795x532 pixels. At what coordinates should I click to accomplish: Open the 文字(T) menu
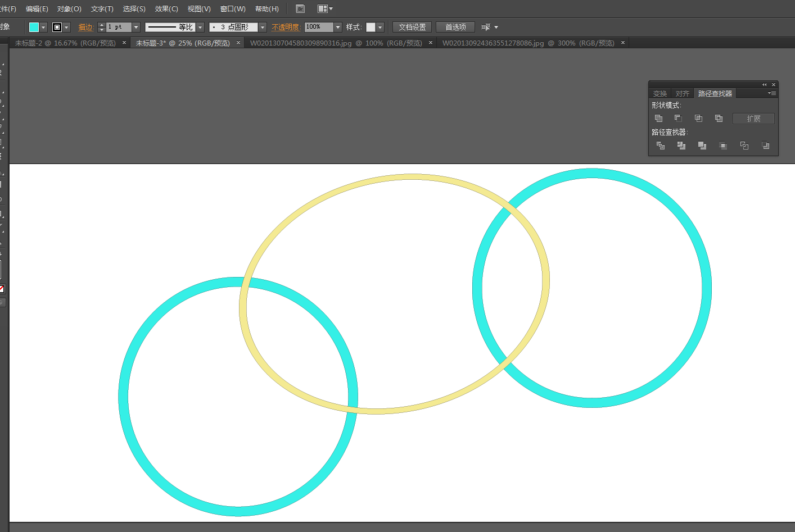click(x=102, y=9)
